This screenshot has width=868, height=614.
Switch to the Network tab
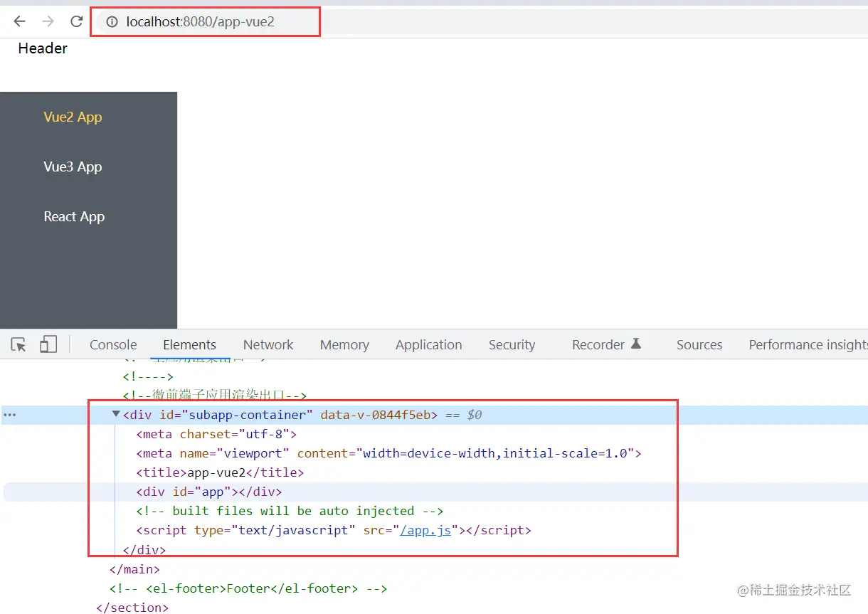(268, 345)
